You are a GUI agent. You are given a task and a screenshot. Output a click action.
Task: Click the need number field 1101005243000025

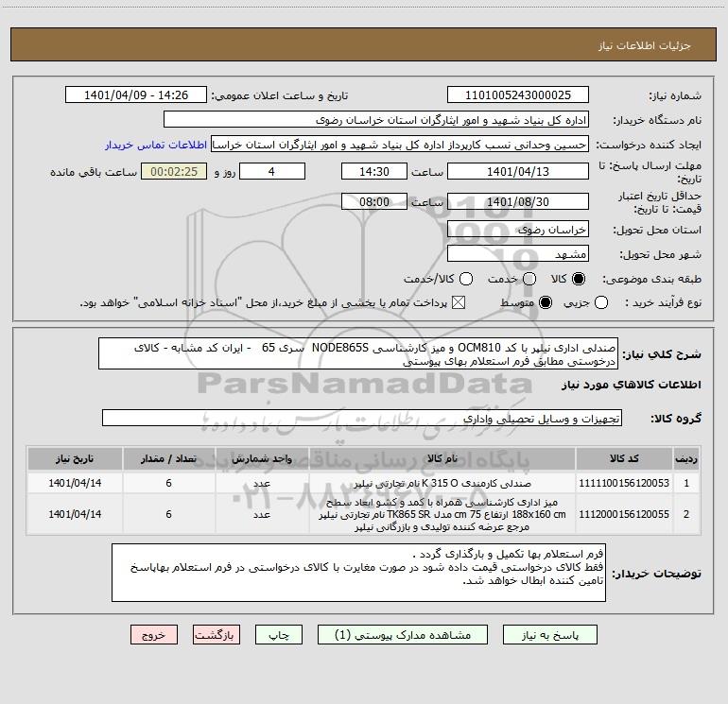coord(518,95)
